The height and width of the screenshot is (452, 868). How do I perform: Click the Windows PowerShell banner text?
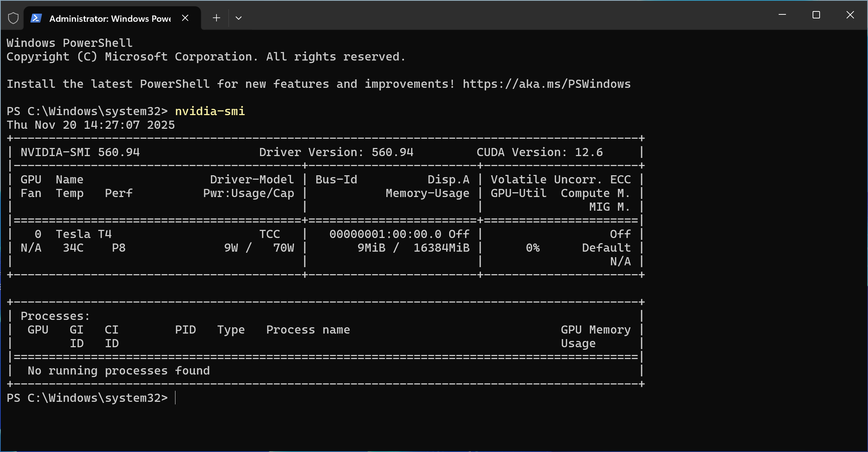pos(69,43)
